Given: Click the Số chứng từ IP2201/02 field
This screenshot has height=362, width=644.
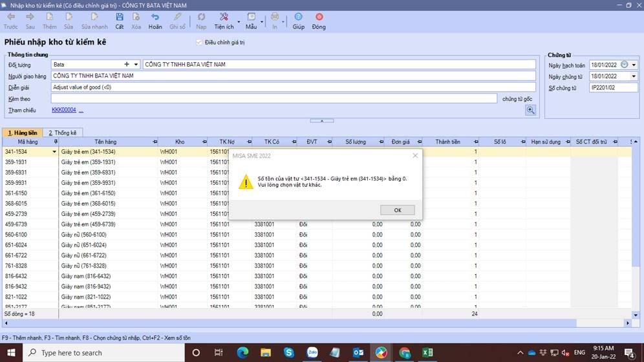Looking at the screenshot, I should point(613,87).
